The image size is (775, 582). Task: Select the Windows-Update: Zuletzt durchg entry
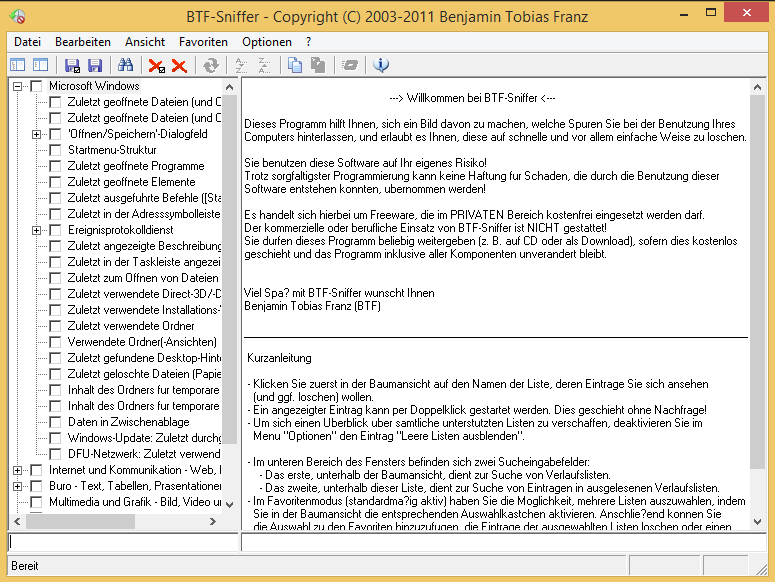(144, 438)
